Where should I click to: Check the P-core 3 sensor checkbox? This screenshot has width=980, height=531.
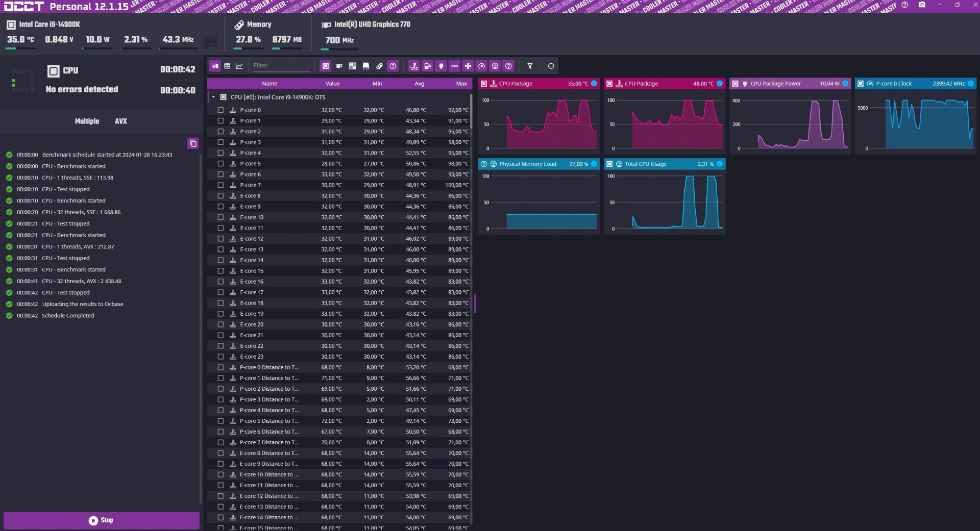click(220, 142)
